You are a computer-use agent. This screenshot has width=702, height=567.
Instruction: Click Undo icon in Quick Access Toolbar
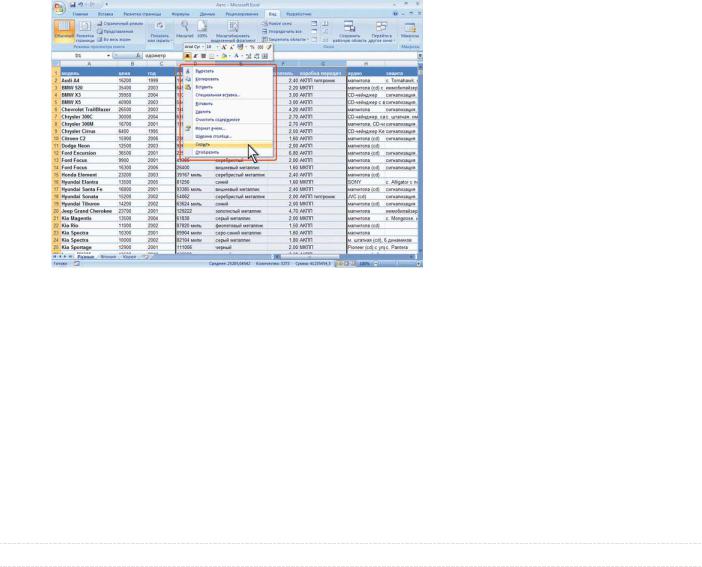[x=81, y=4]
